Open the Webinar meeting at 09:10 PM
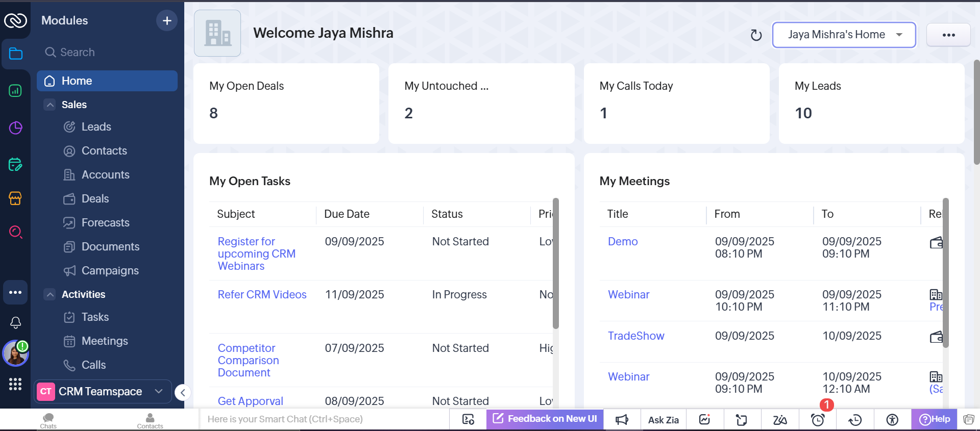The width and height of the screenshot is (980, 431). (628, 376)
